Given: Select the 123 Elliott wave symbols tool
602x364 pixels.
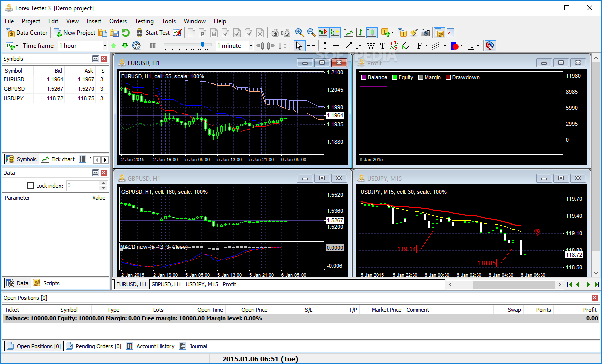Looking at the screenshot, I should pos(394,46).
